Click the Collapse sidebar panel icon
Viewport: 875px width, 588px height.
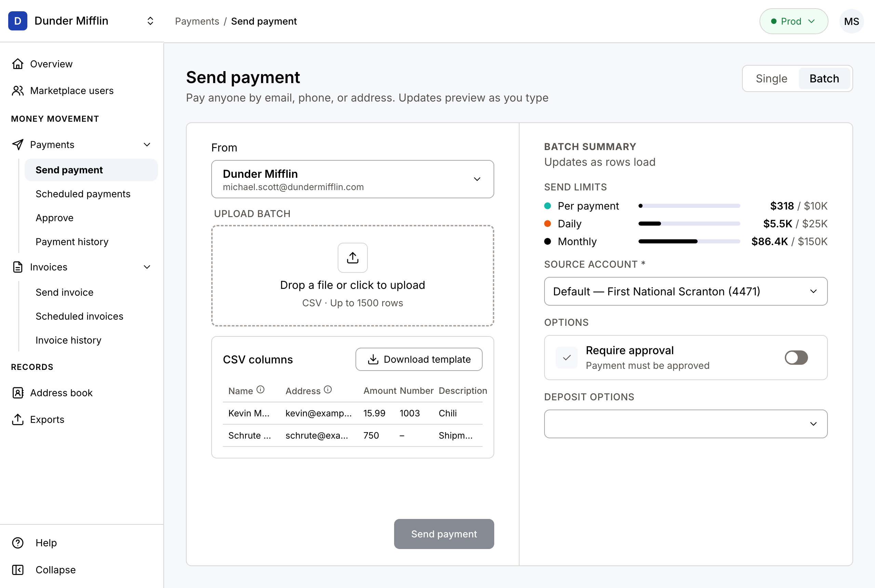(x=18, y=570)
